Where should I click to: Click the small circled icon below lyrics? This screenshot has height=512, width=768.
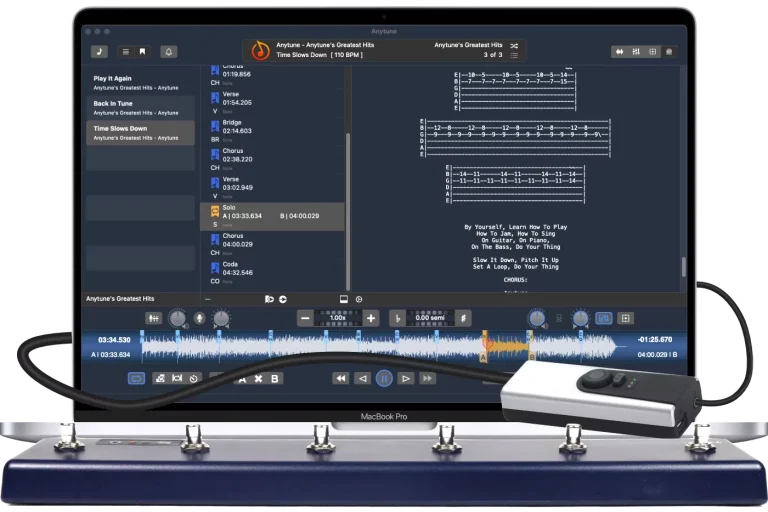click(x=359, y=299)
